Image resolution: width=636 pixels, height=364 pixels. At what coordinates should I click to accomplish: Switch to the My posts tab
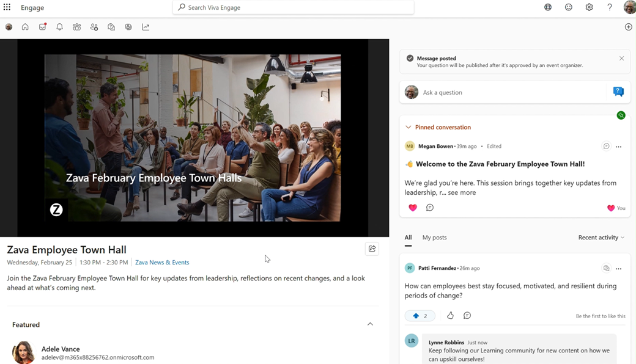point(434,238)
